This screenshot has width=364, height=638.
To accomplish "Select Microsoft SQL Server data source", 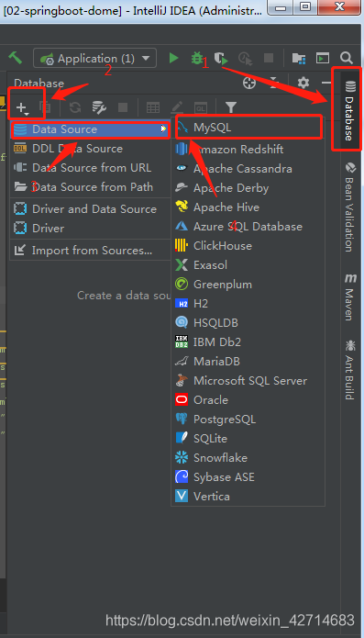I will point(248,380).
